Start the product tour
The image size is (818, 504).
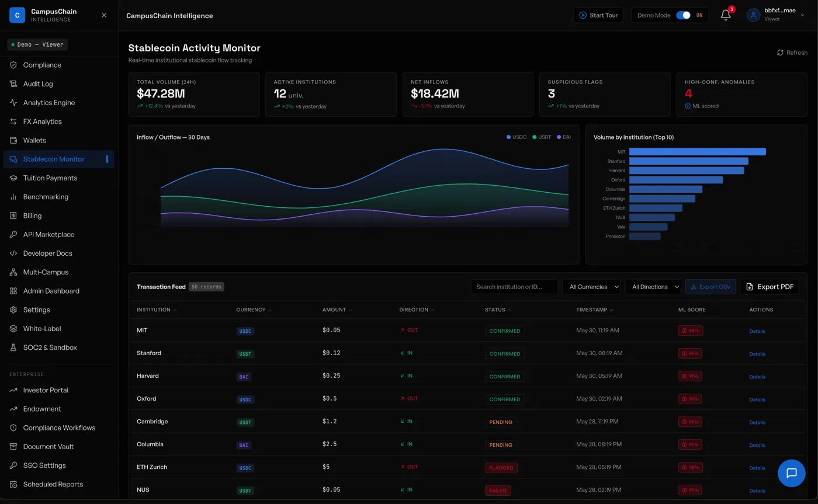click(x=598, y=15)
